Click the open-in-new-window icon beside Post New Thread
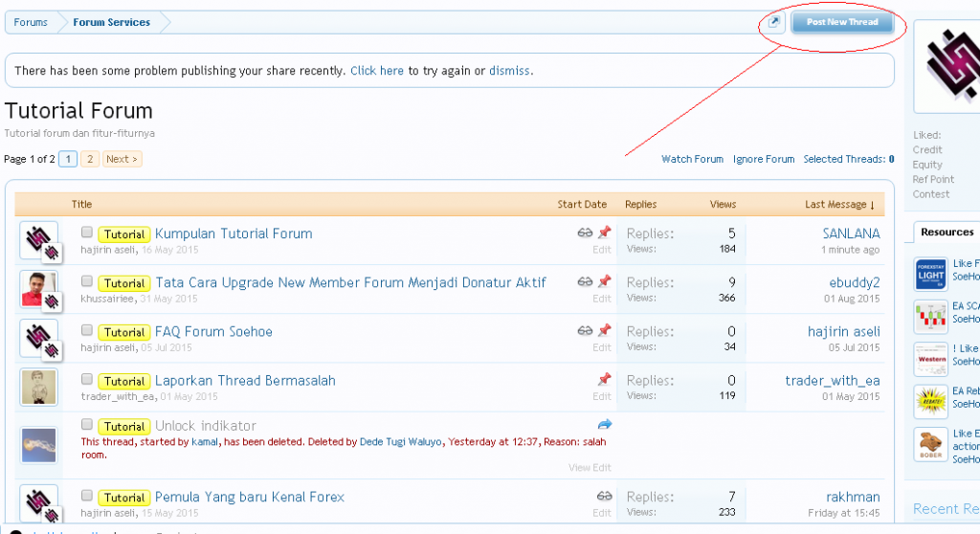 pos(775,22)
